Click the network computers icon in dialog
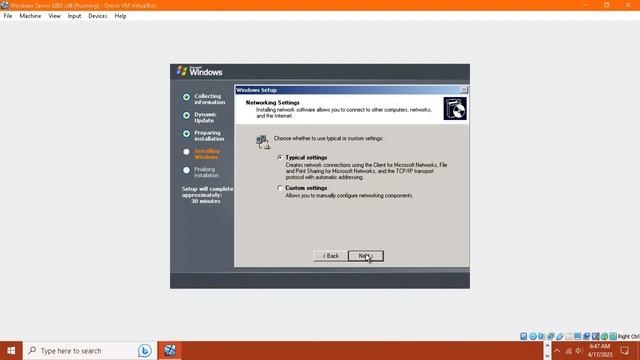The image size is (640, 360). 262,142
